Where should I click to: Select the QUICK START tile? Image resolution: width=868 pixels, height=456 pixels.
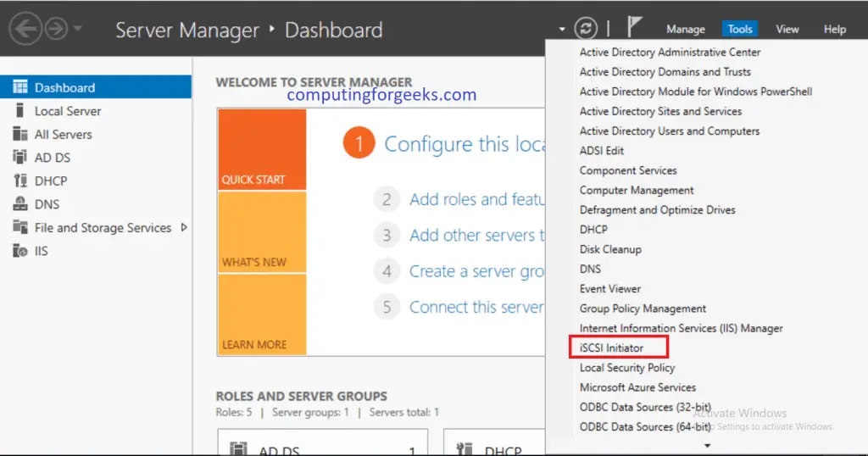262,149
